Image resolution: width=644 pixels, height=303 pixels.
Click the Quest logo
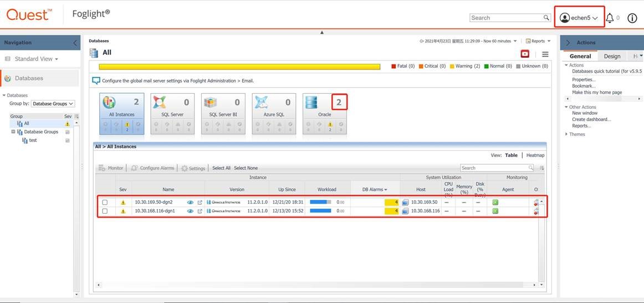(x=29, y=14)
